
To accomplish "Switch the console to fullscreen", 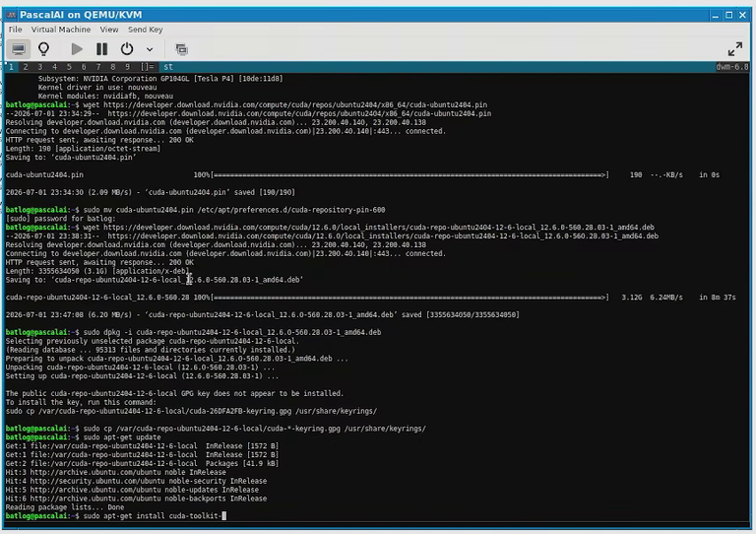I will 735,48.
